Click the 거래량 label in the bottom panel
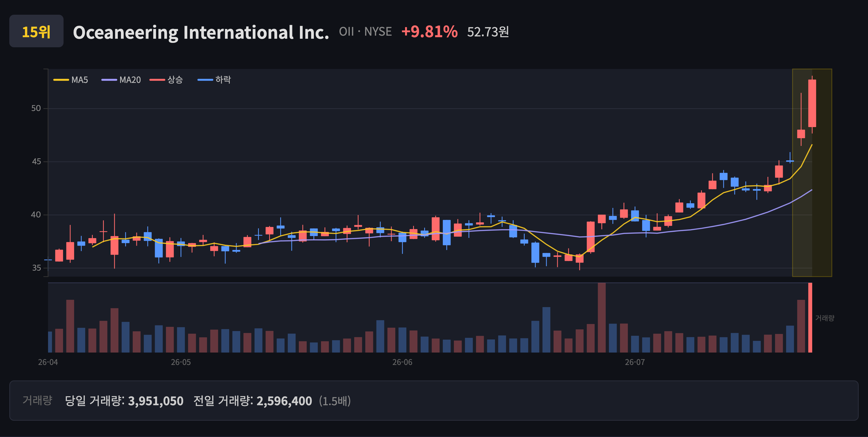The width and height of the screenshot is (868, 437). tap(37, 400)
